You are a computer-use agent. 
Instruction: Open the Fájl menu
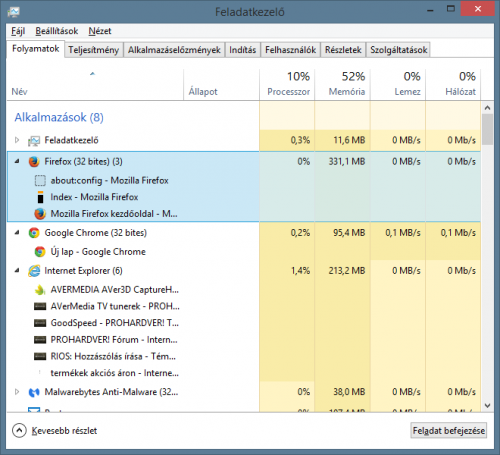tap(18, 31)
